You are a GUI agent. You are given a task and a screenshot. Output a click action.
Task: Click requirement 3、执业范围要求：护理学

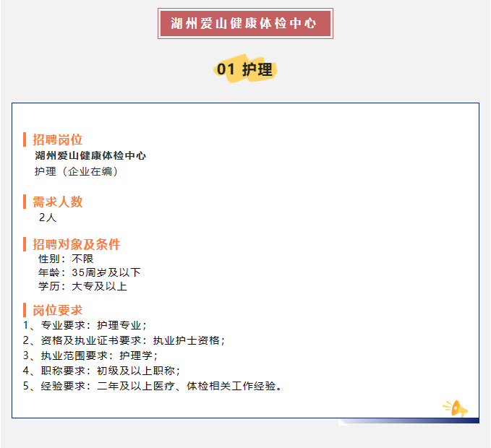tap(90, 356)
